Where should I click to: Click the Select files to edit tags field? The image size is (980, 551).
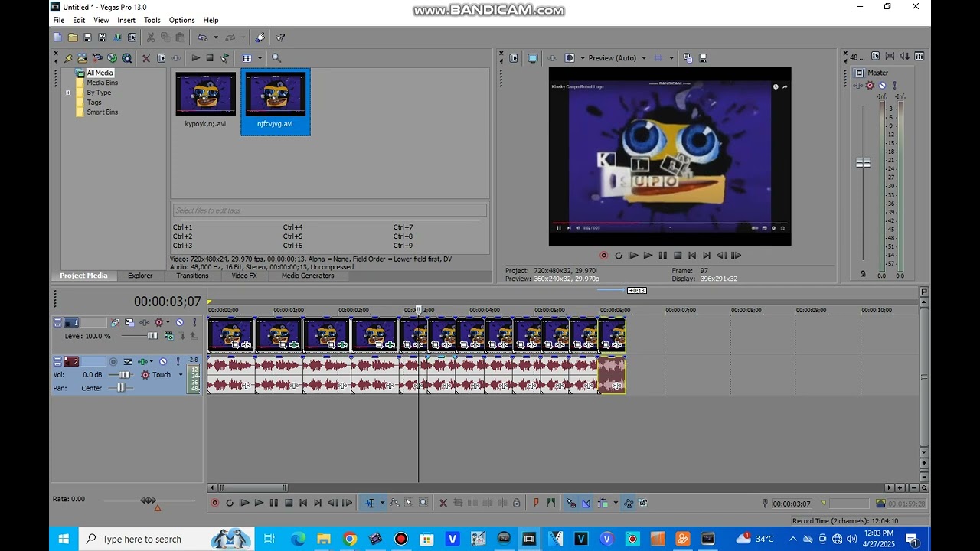(x=329, y=210)
